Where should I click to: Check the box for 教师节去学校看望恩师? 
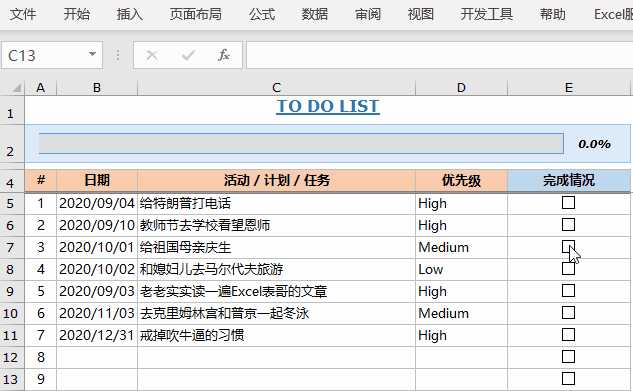click(x=568, y=224)
